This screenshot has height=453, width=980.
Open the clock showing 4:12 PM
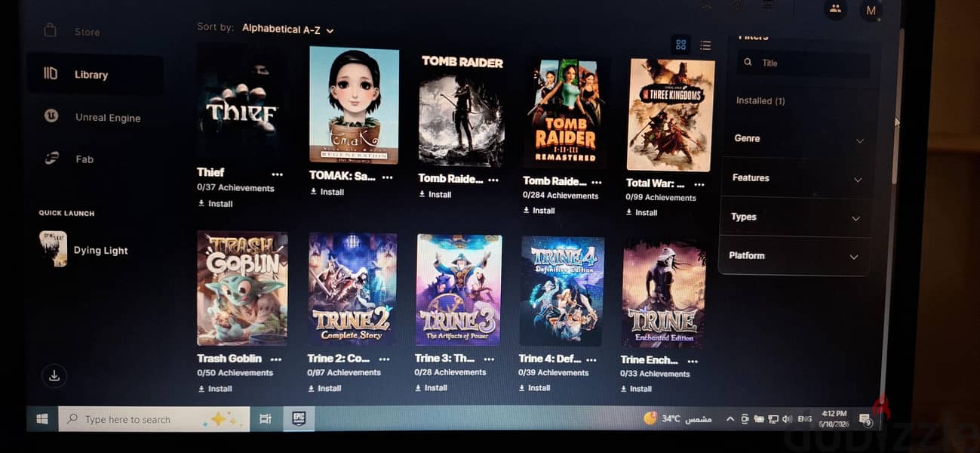[x=835, y=418]
